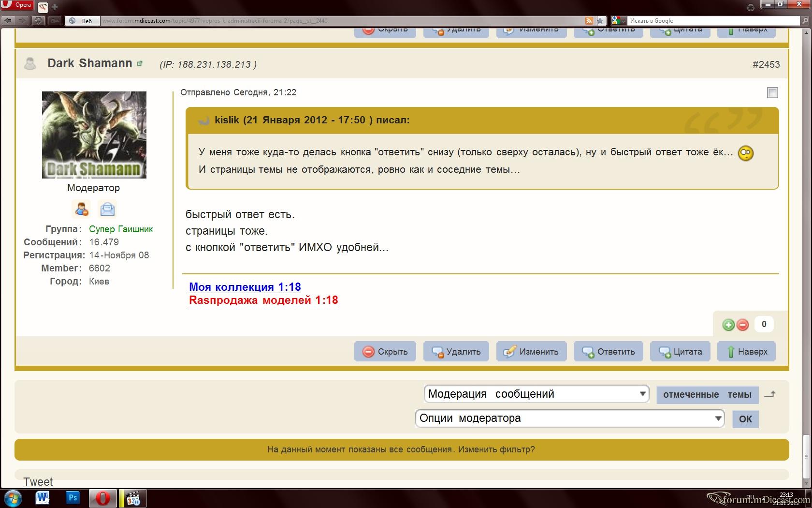The image size is (812, 508).
Task: Vote down the post with red minus
Action: point(743,325)
